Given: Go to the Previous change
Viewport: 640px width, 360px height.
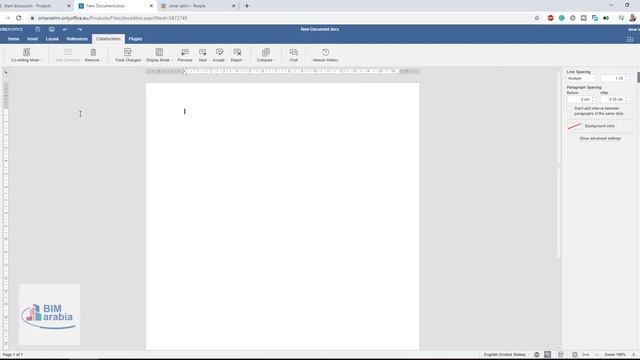Looking at the screenshot, I should pos(185,55).
